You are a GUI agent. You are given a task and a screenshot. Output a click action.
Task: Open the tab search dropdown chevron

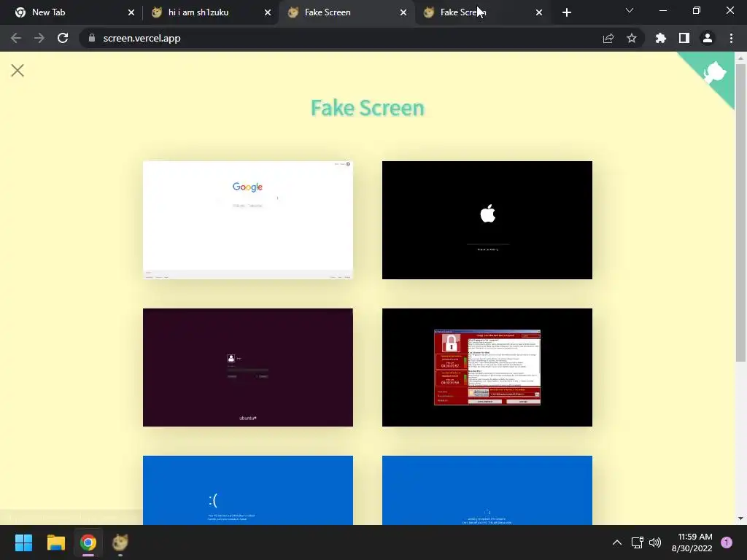(x=630, y=10)
